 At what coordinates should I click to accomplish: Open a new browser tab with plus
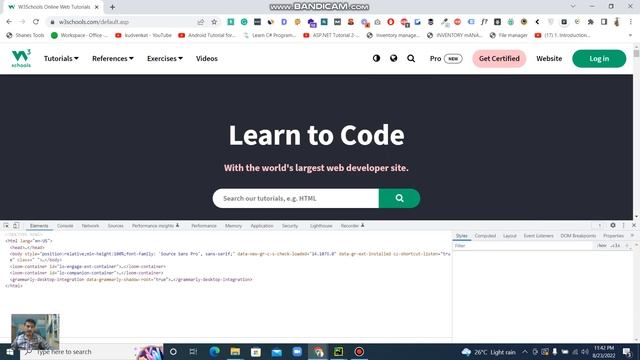[x=112, y=7]
